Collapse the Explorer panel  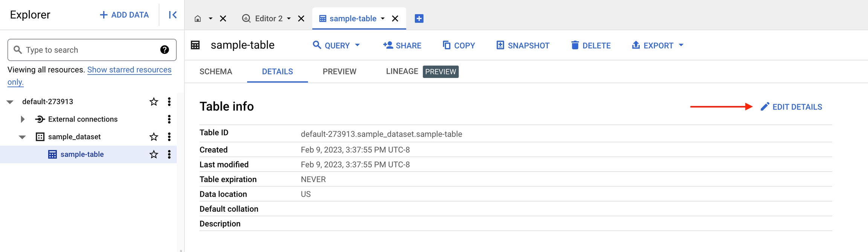pos(173,15)
